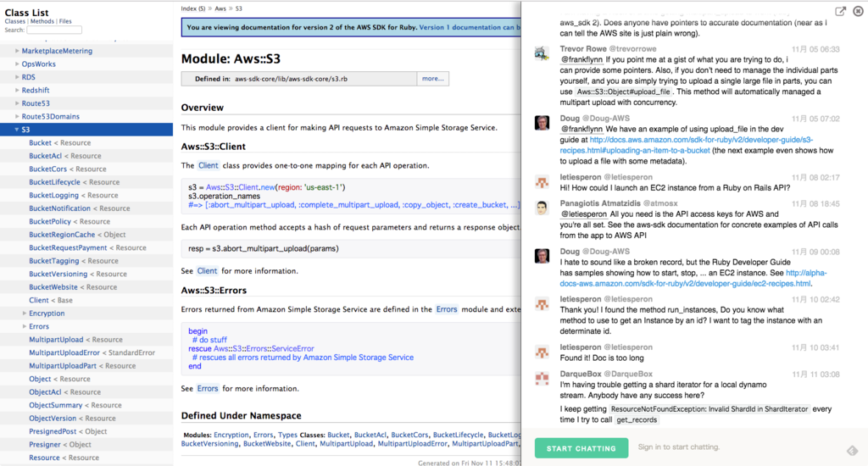
Task: Select BucketVersioning in class list
Action: pos(58,274)
